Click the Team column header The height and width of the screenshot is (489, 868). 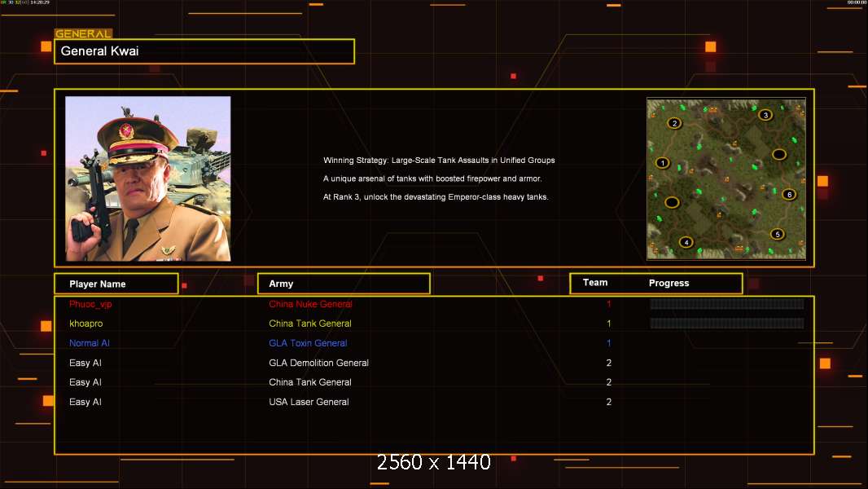point(595,283)
